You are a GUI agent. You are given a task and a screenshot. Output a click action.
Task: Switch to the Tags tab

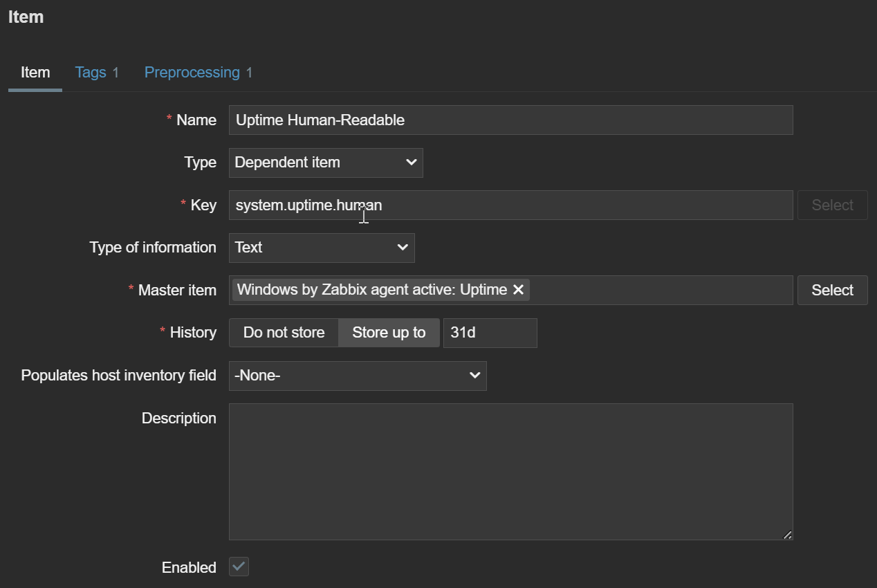(x=91, y=73)
